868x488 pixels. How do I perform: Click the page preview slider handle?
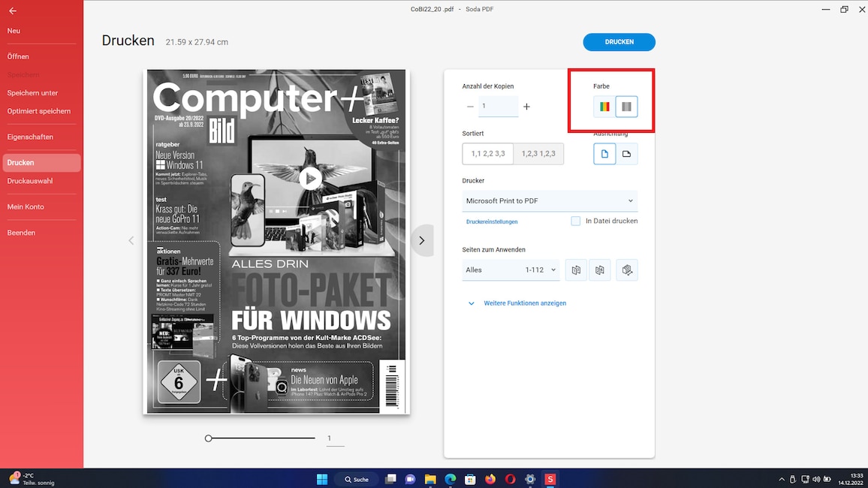coord(208,438)
